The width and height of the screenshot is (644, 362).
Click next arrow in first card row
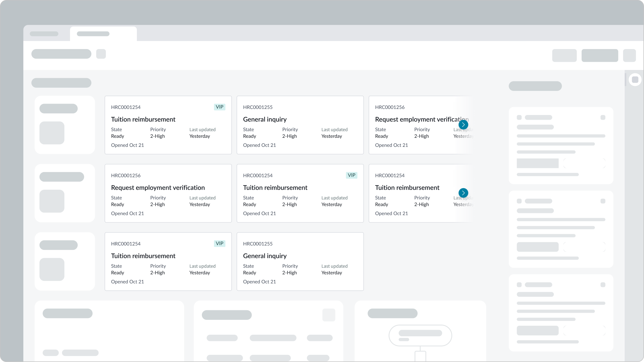(x=463, y=125)
